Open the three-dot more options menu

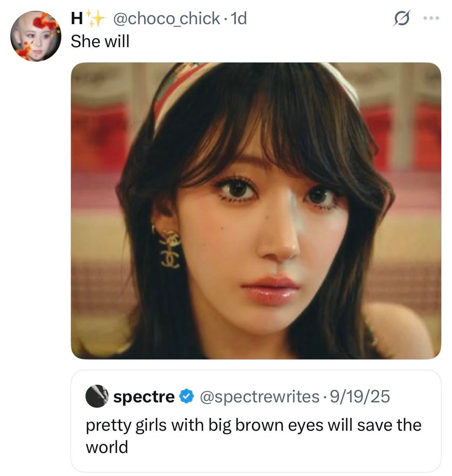point(431,18)
